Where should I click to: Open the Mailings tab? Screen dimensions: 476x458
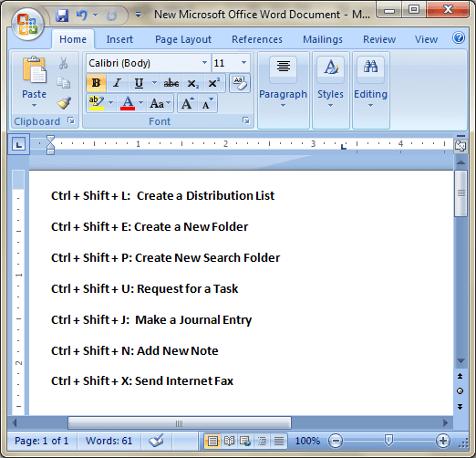click(x=323, y=39)
